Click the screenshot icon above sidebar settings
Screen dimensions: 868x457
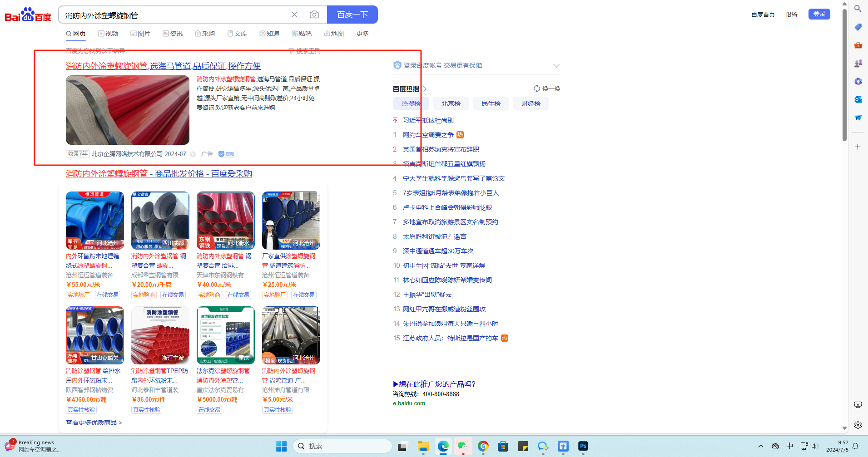(x=858, y=404)
